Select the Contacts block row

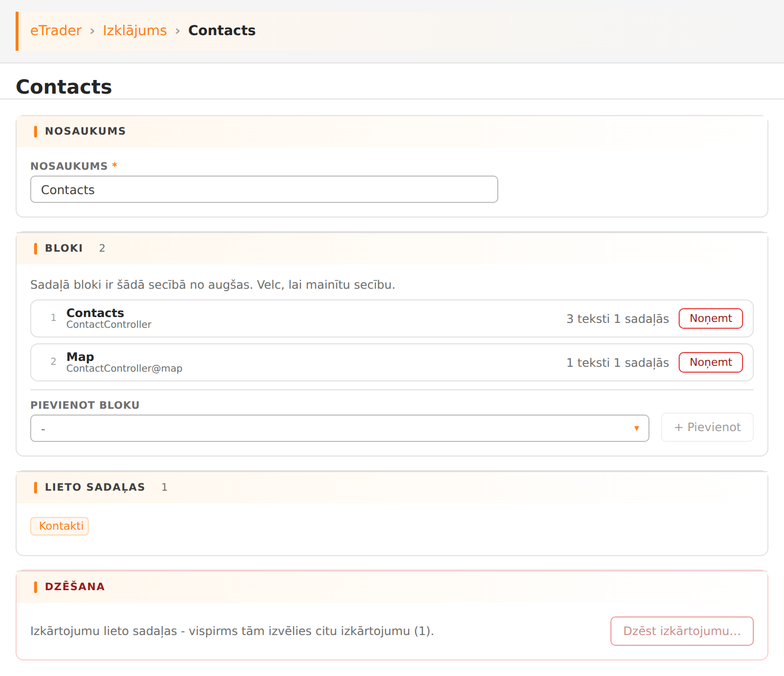pyautogui.click(x=392, y=318)
